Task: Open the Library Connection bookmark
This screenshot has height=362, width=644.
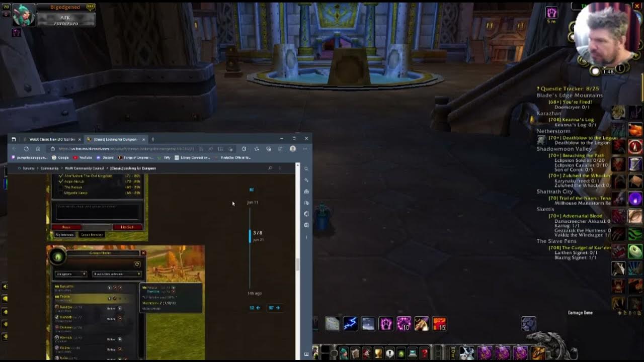Action: [x=193, y=157]
